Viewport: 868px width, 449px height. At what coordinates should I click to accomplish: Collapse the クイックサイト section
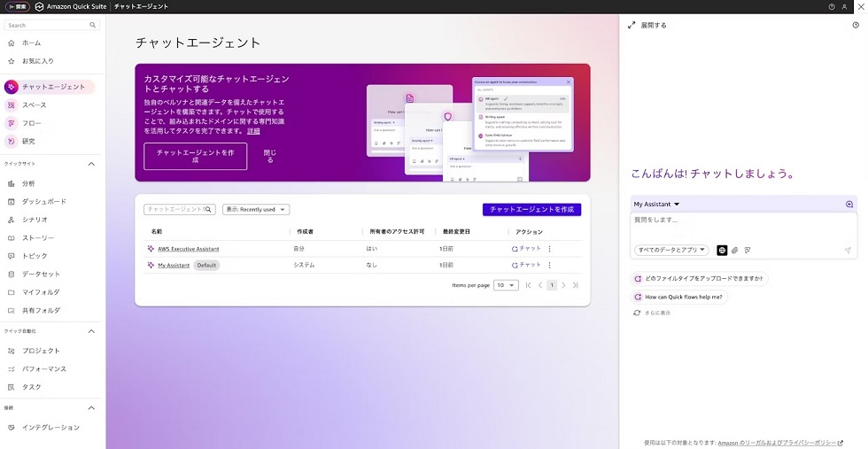[x=91, y=164]
